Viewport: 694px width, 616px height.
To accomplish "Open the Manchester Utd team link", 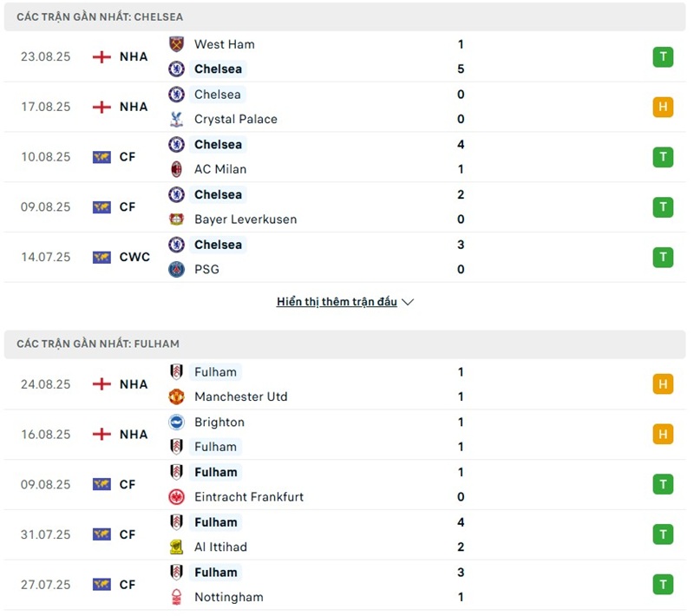I will point(240,396).
